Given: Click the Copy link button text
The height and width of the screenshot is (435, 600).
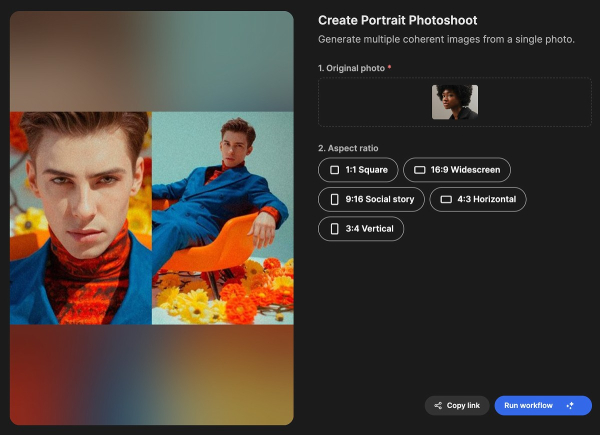Looking at the screenshot, I should click(463, 406).
